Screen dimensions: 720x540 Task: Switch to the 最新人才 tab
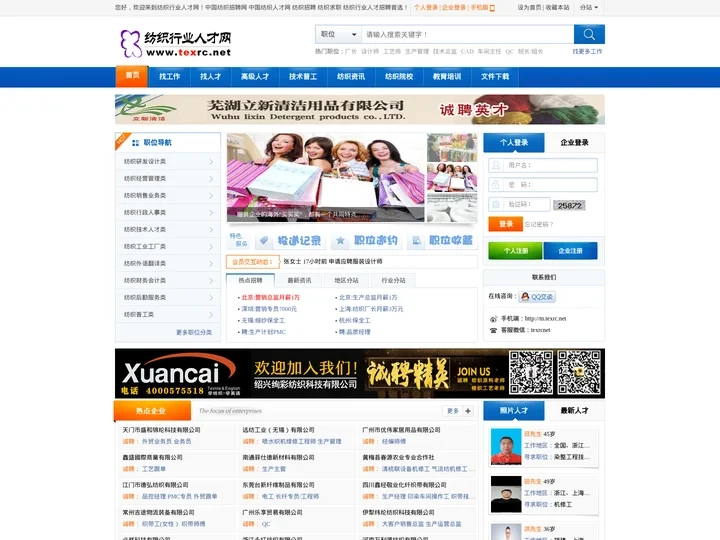574,411
